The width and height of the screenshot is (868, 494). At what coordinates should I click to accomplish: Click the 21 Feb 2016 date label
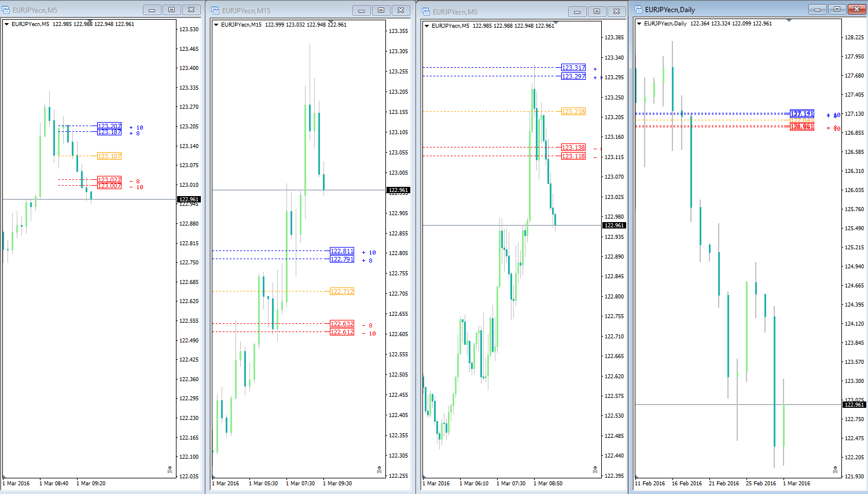724,484
